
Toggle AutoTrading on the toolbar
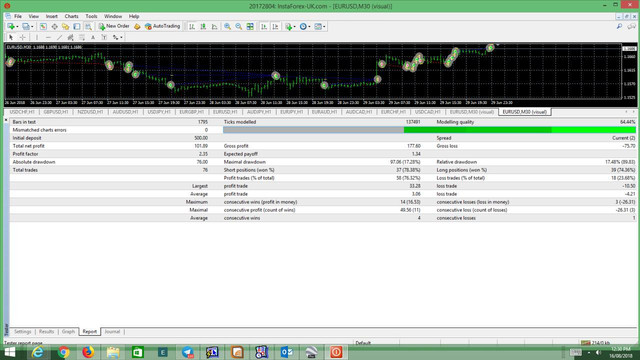(162, 26)
